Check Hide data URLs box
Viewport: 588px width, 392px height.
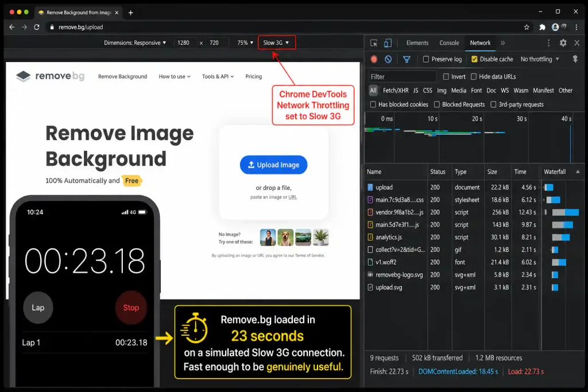click(x=474, y=76)
